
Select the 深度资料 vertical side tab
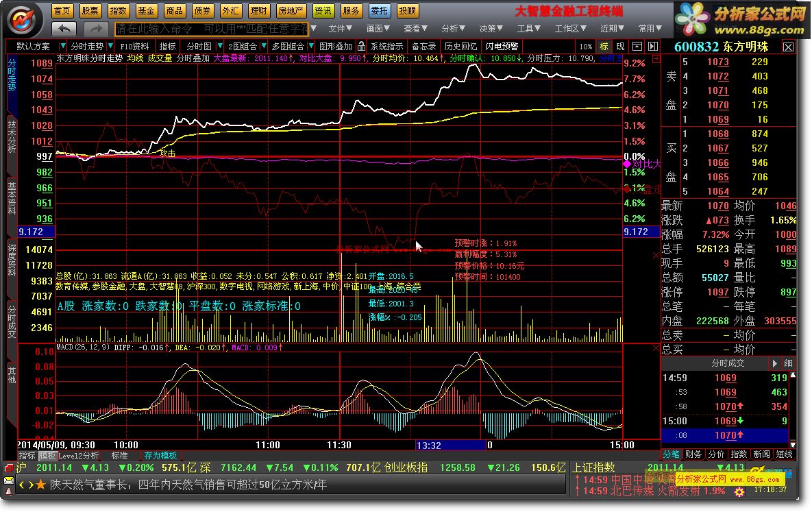(12, 260)
